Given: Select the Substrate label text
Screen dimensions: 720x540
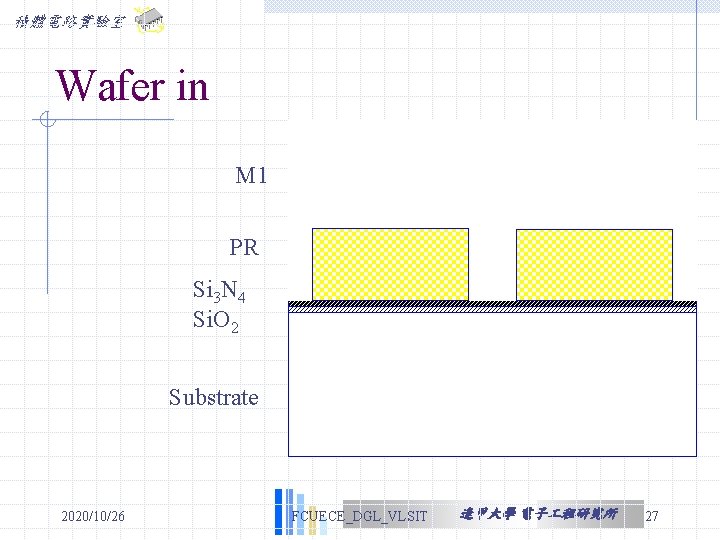Looking at the screenshot, I should click(x=214, y=398).
